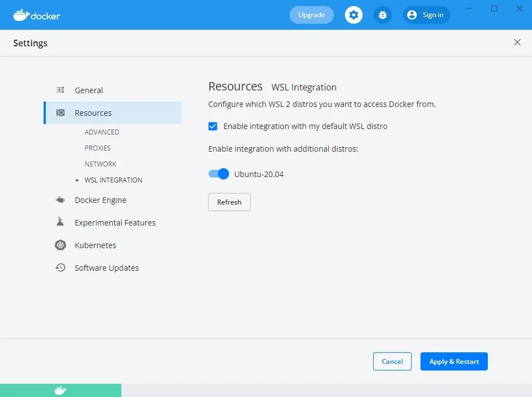The image size is (532, 397).
Task: Click the whale status icon at bottom
Action: click(60, 390)
